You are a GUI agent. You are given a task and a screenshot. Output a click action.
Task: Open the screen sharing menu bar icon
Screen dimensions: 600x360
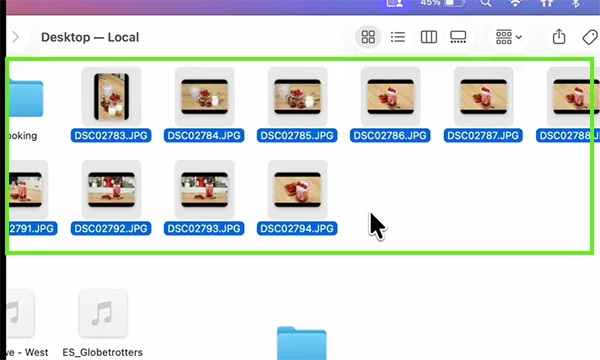[x=395, y=3]
